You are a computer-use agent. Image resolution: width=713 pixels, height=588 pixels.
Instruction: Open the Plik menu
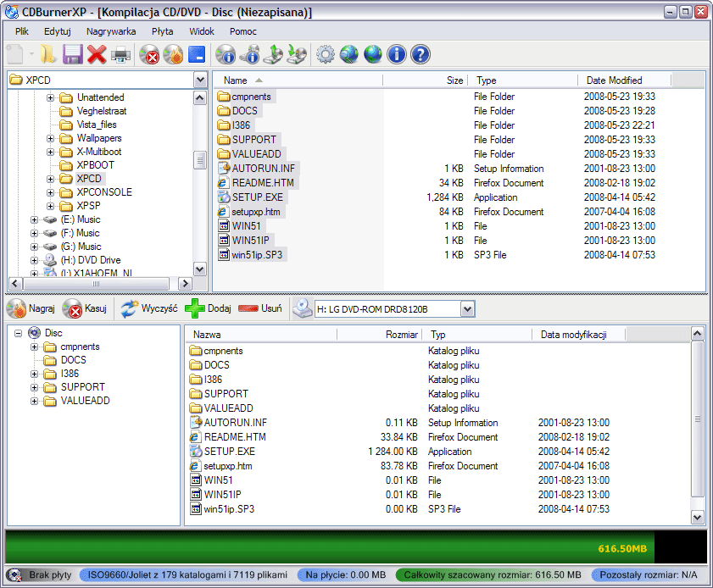(x=22, y=31)
